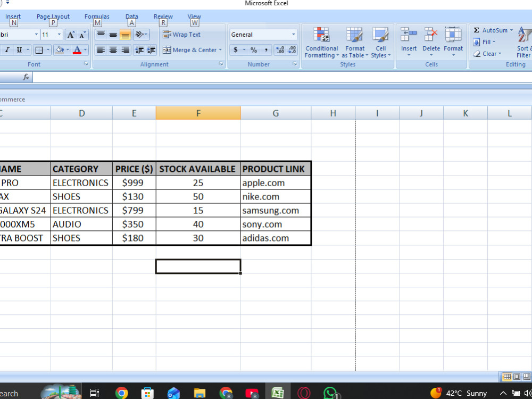Center text horizontally
The height and width of the screenshot is (399, 532).
pos(113,50)
